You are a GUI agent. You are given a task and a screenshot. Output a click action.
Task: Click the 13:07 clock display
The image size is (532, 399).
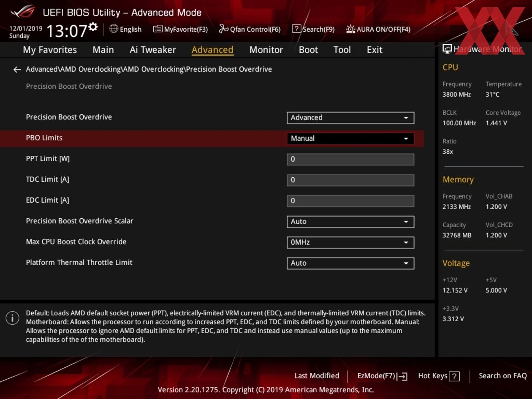[x=67, y=31]
